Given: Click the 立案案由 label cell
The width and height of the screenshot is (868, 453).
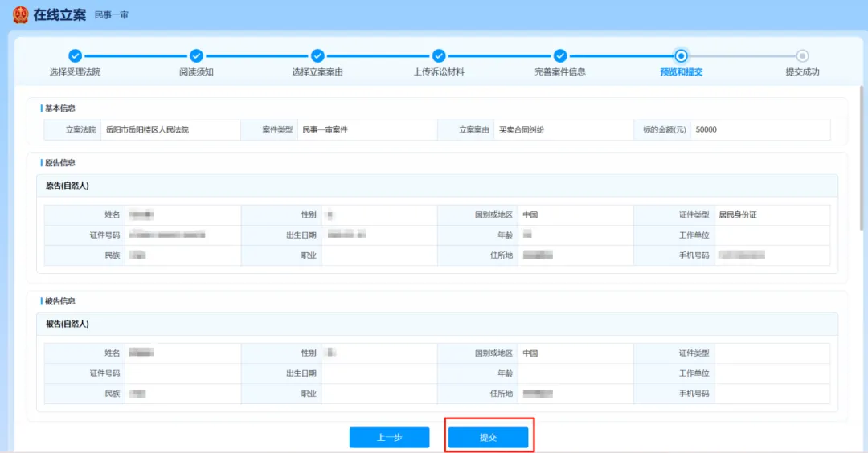Looking at the screenshot, I should (x=465, y=130).
